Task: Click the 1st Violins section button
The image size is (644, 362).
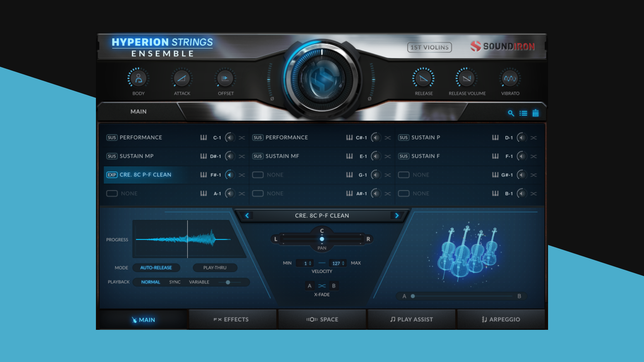Action: [x=430, y=47]
